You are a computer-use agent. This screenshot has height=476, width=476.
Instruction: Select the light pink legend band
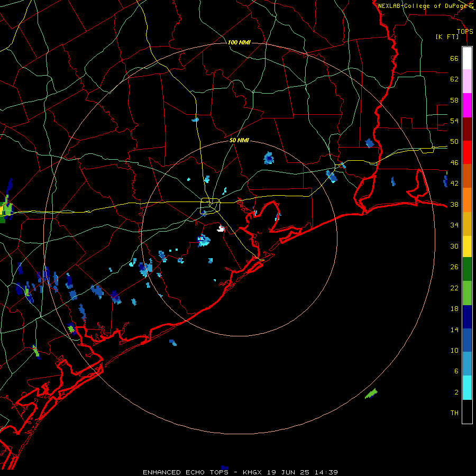[467, 81]
